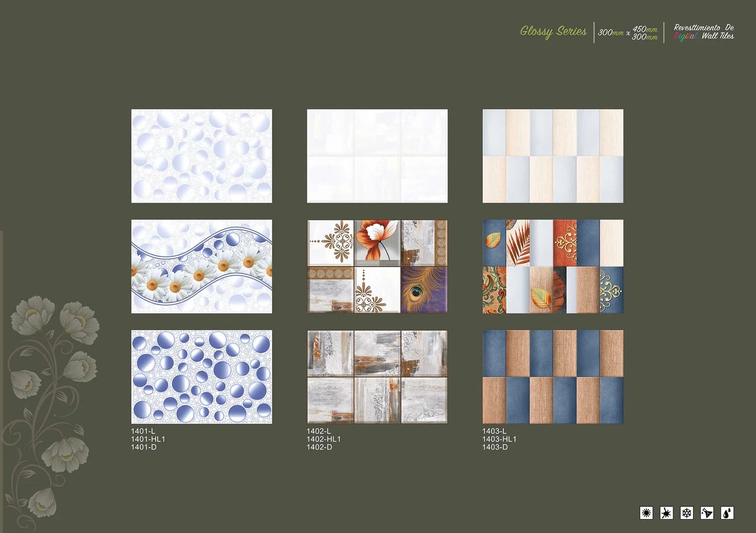Select the beige and grey 1403-L tile

553,156
